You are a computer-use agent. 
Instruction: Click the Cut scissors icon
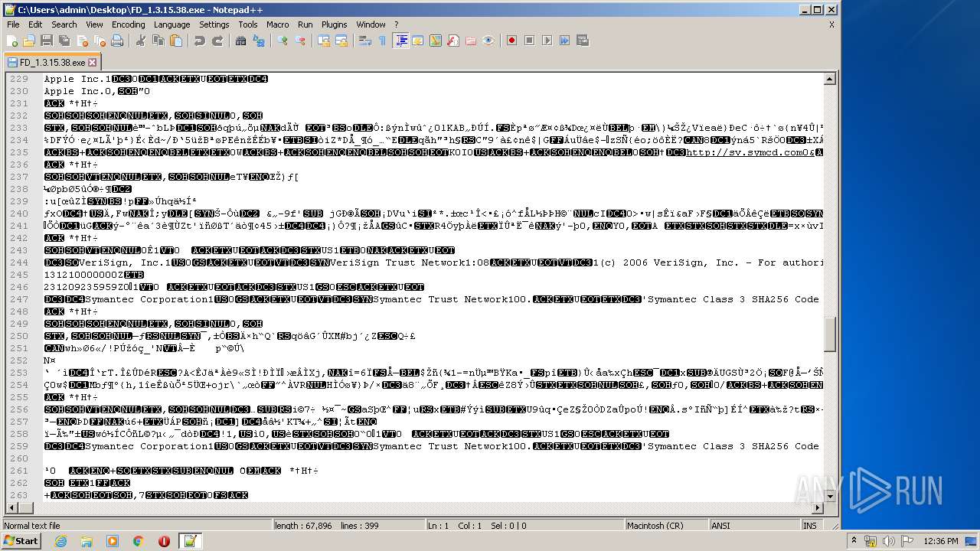pos(140,41)
